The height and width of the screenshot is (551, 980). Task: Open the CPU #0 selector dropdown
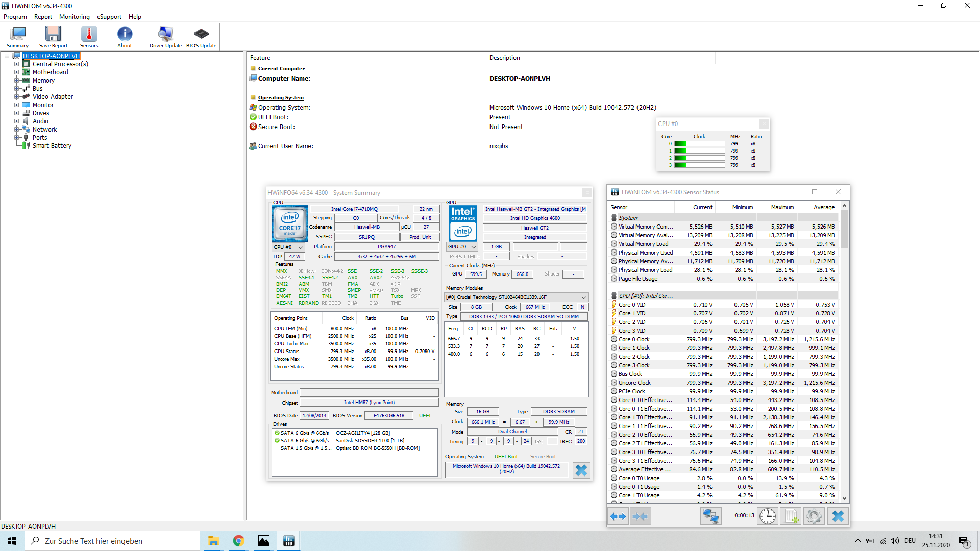(288, 247)
